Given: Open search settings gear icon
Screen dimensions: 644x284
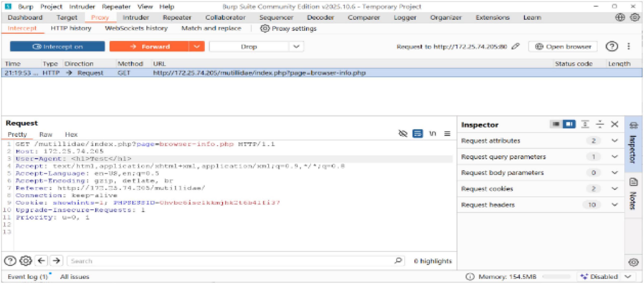Looking at the screenshot, I should point(25,261).
